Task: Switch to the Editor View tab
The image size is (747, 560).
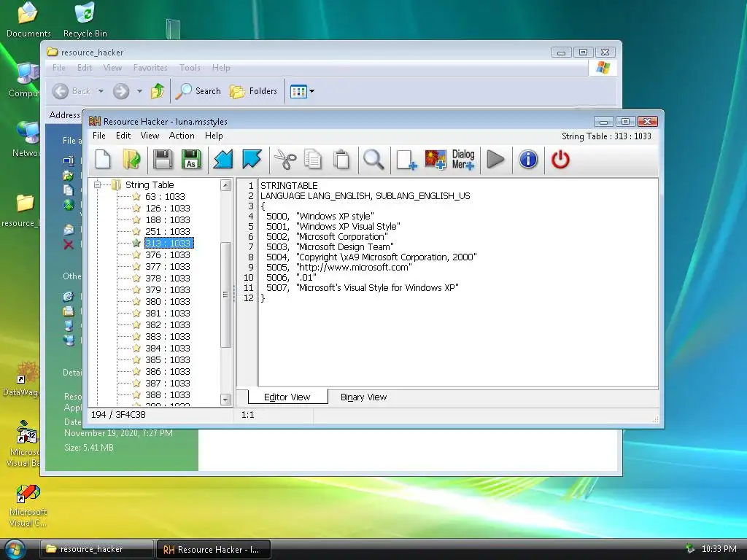Action: pos(287,397)
